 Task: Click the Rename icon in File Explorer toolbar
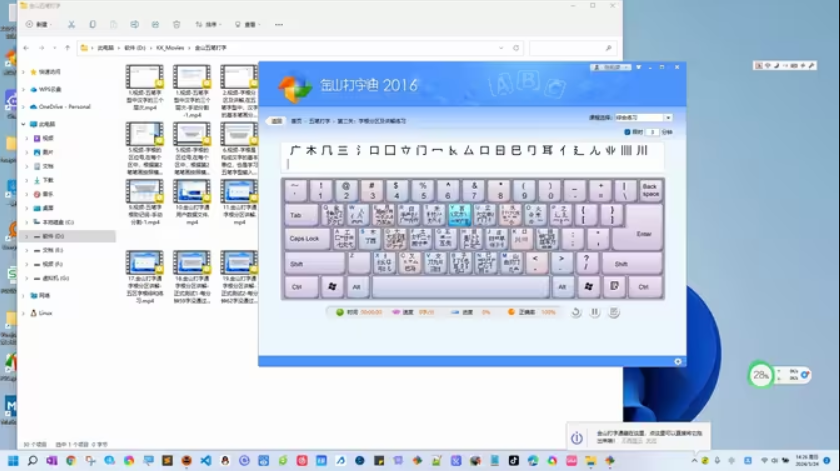point(134,25)
